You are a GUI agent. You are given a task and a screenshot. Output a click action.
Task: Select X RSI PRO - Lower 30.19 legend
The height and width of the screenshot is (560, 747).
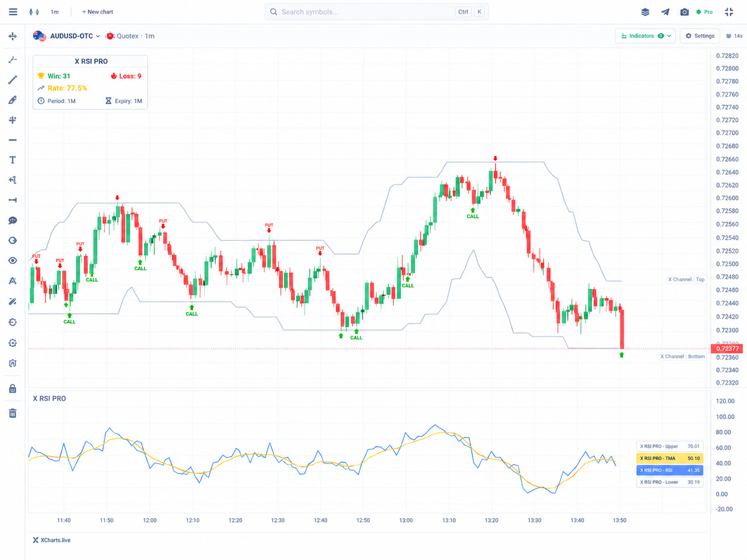(670, 482)
